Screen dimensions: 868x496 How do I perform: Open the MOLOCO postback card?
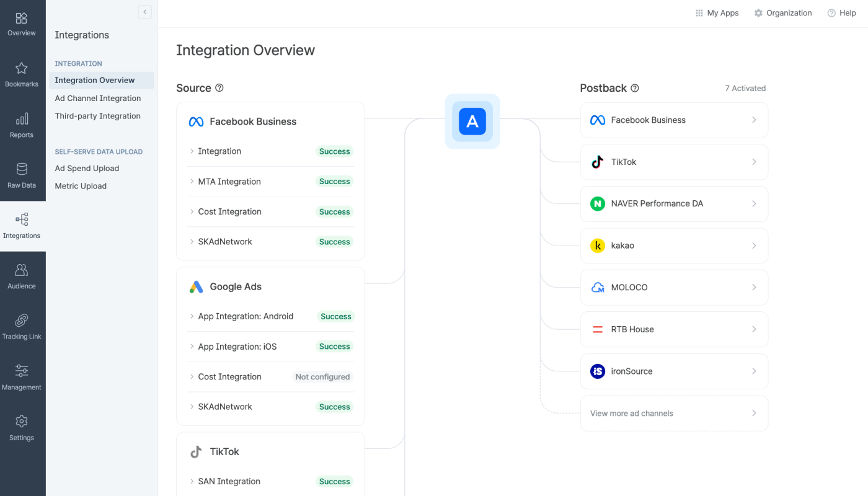click(673, 288)
